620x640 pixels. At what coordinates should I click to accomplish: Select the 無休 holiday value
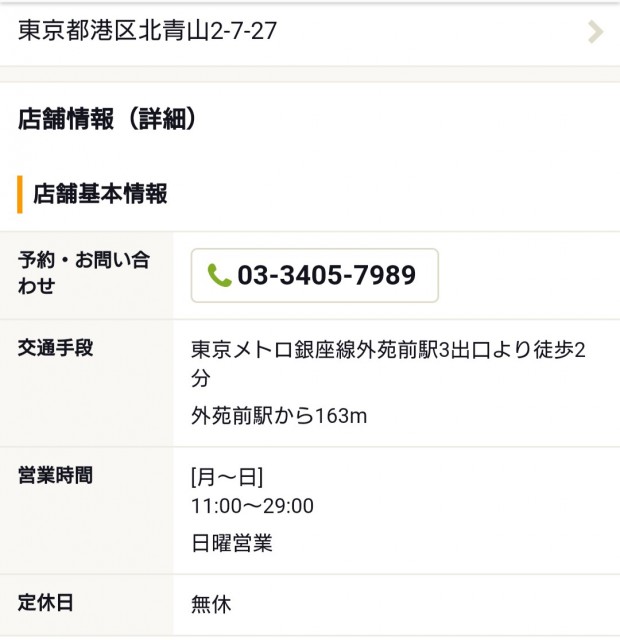[211, 604]
